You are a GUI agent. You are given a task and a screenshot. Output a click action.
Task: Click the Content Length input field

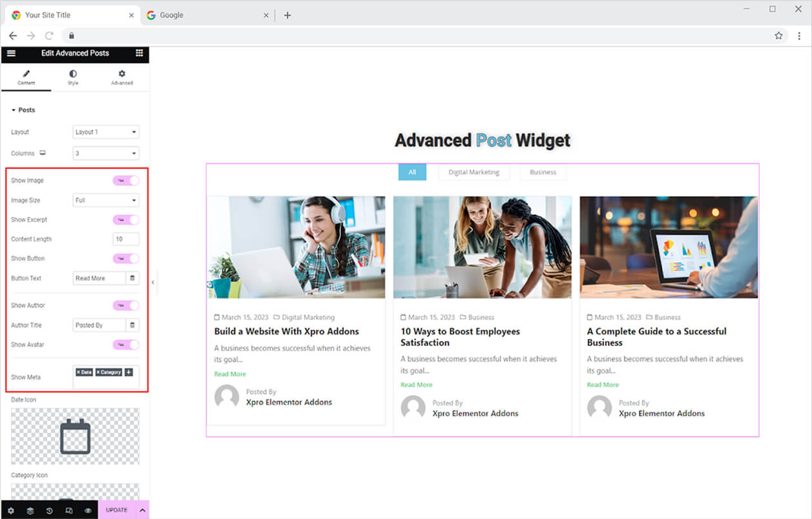coord(126,239)
